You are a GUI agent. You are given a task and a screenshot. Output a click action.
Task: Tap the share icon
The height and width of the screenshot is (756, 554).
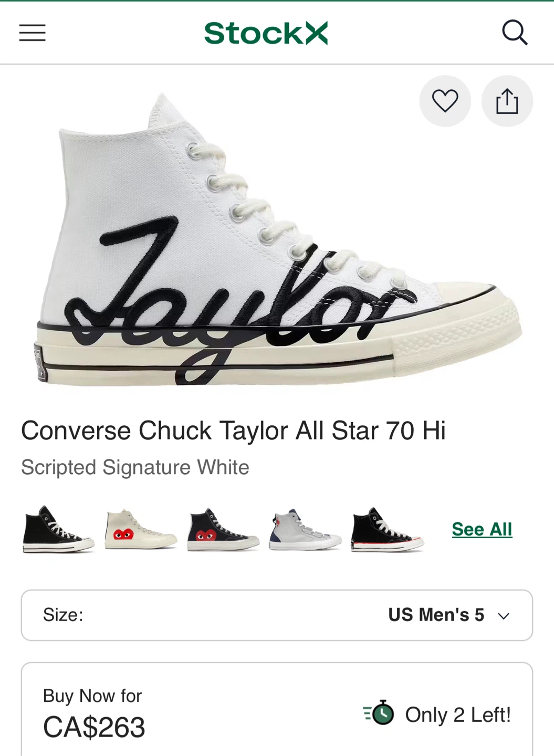507,101
